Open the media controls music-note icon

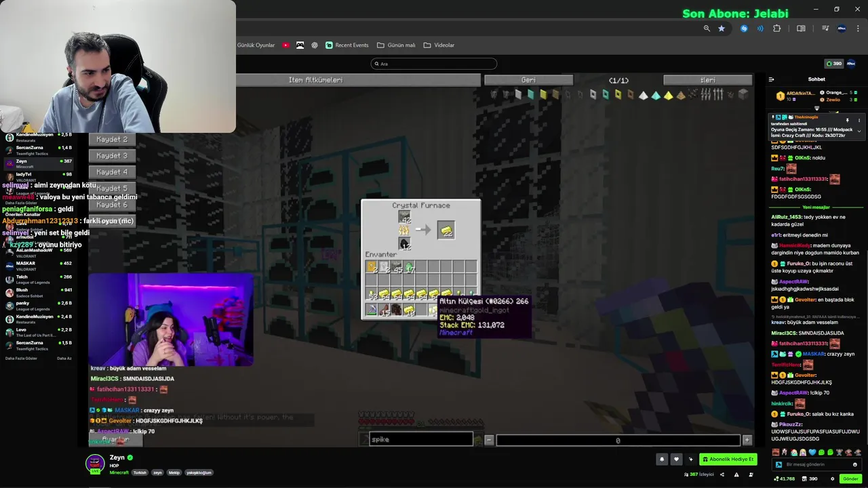[825, 28]
